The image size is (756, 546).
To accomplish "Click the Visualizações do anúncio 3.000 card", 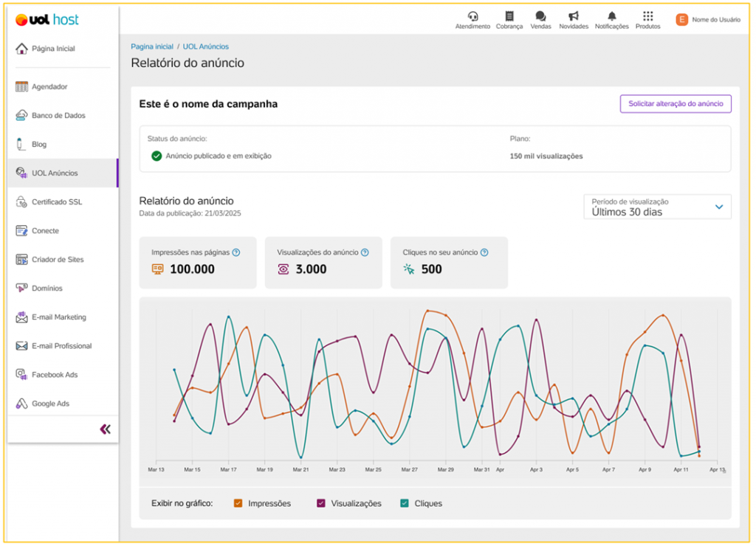I will [x=323, y=263].
